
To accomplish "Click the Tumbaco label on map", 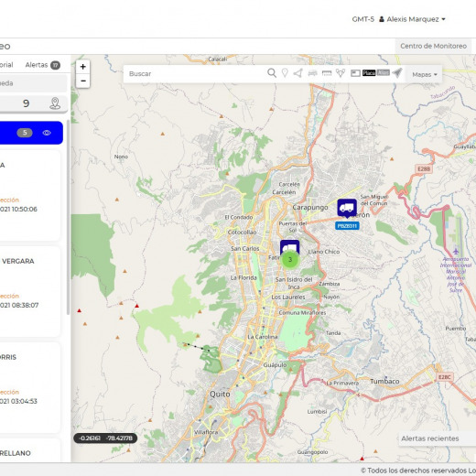I will pyautogui.click(x=384, y=381).
